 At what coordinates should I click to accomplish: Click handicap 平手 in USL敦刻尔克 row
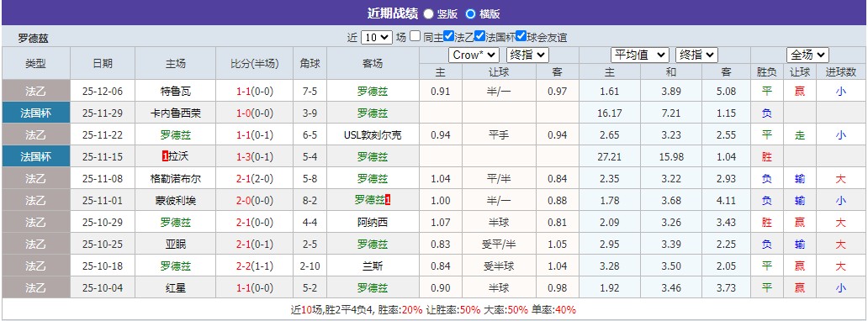(x=500, y=135)
